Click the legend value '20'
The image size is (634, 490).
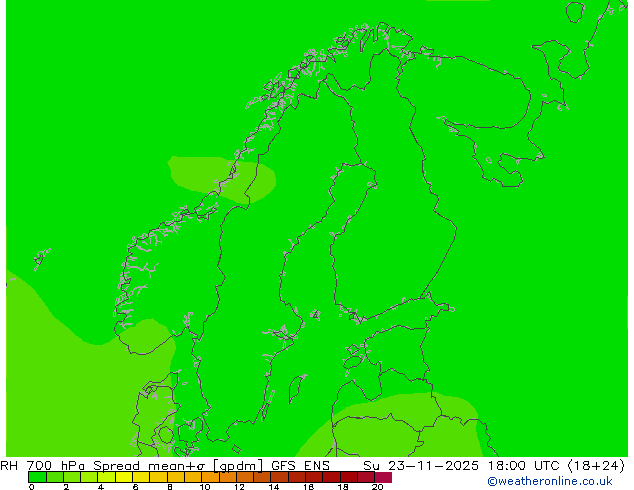point(377,487)
